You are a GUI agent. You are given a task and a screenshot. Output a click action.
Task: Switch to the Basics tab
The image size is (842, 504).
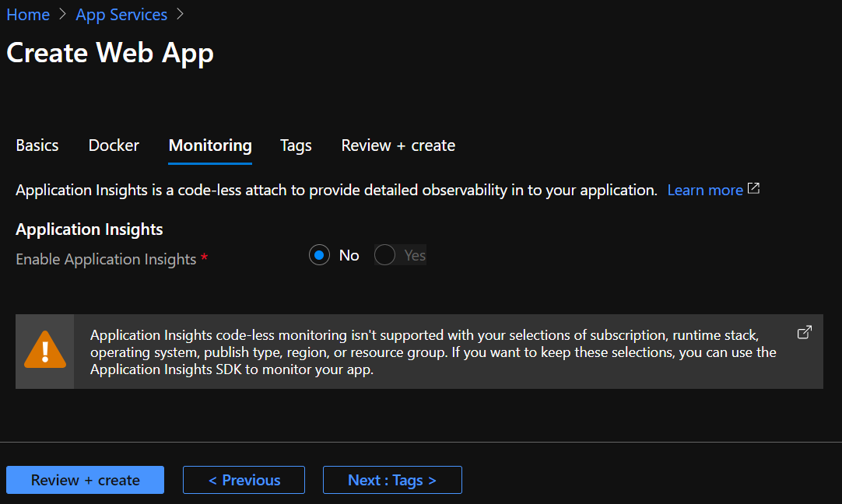point(37,145)
